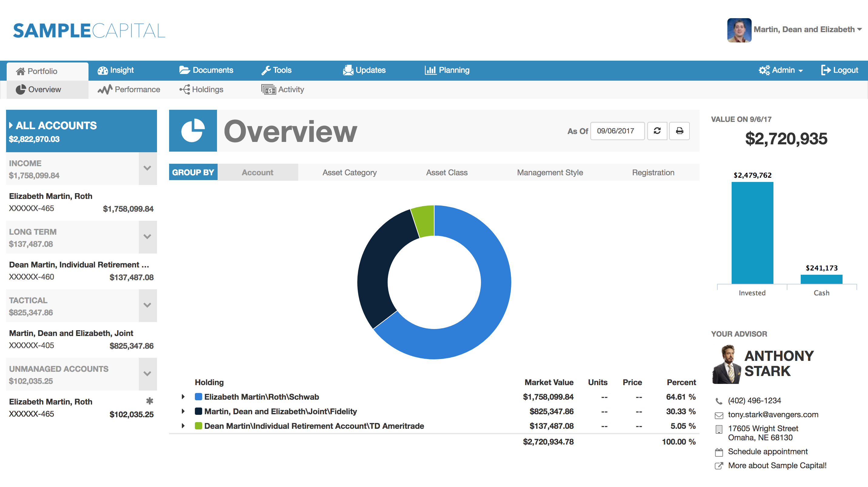
Task: Select the Martin, Dean and Elizabeth, Joint account
Action: coord(81,339)
